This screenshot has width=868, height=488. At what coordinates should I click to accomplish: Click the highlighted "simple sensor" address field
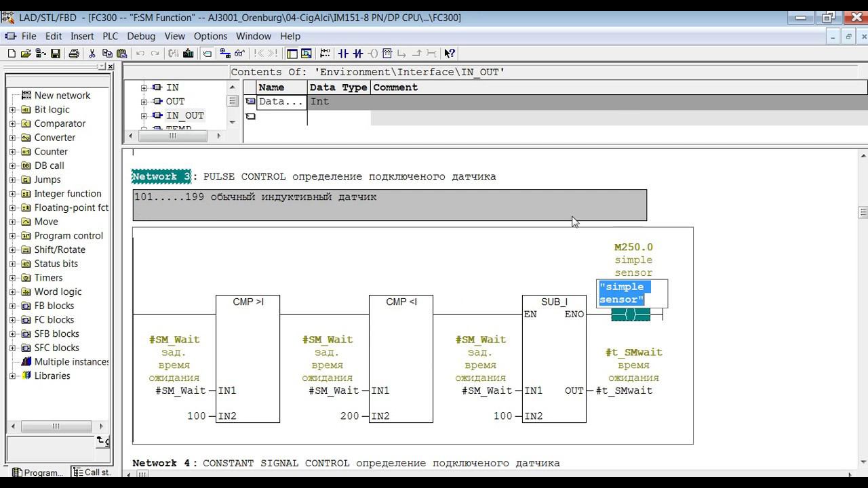632,293
